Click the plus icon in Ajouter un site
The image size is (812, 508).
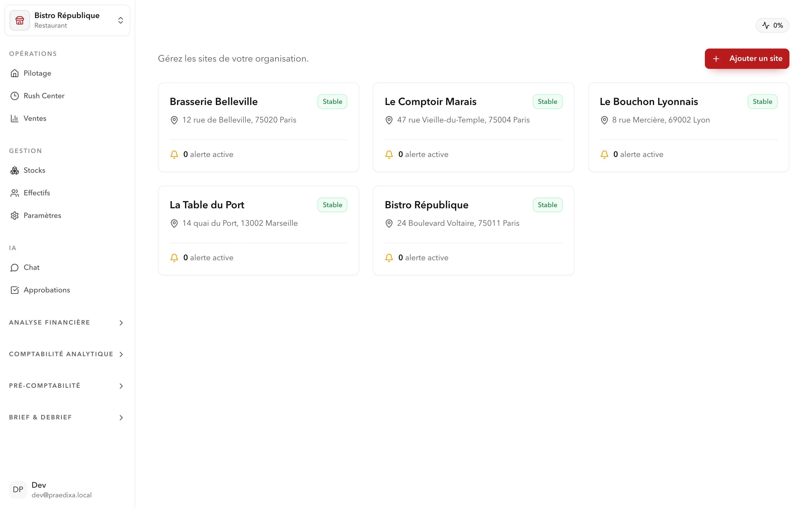[716, 58]
